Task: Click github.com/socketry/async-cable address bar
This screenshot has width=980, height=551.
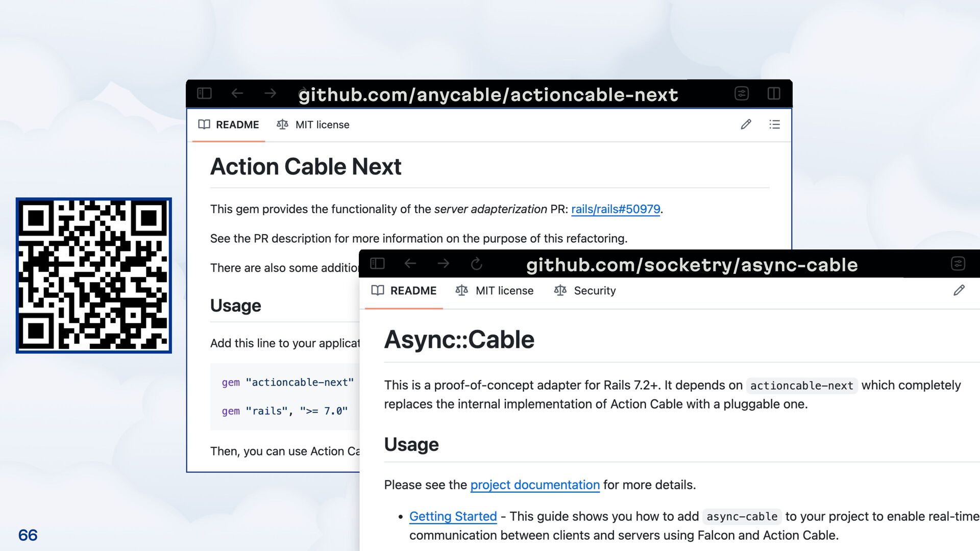Action: point(692,265)
